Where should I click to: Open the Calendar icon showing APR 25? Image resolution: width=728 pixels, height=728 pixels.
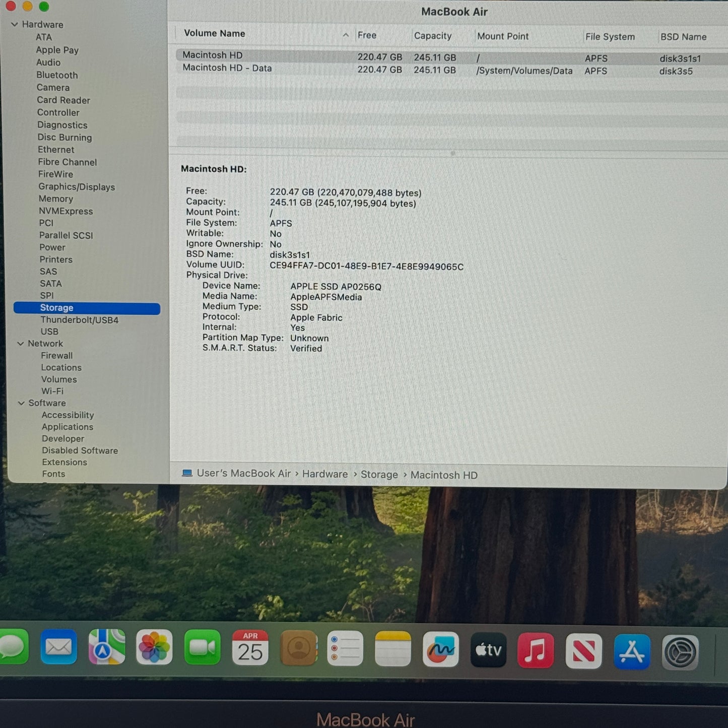pyautogui.click(x=250, y=648)
